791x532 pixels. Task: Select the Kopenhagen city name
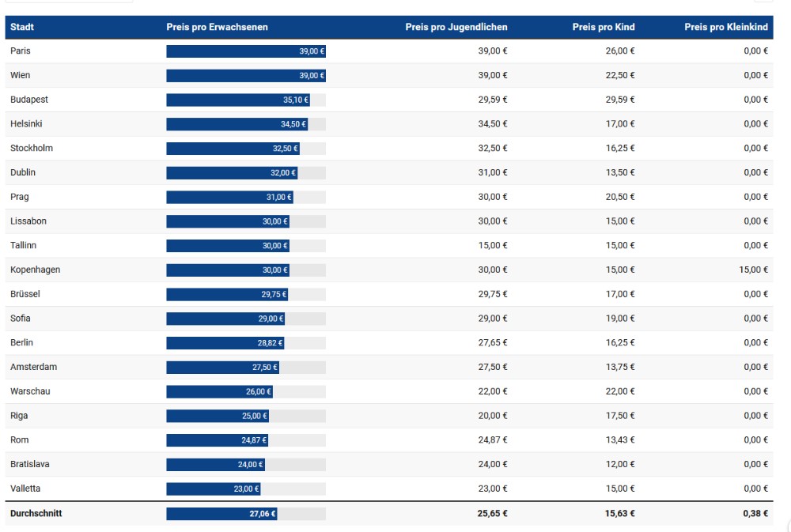tap(35, 270)
